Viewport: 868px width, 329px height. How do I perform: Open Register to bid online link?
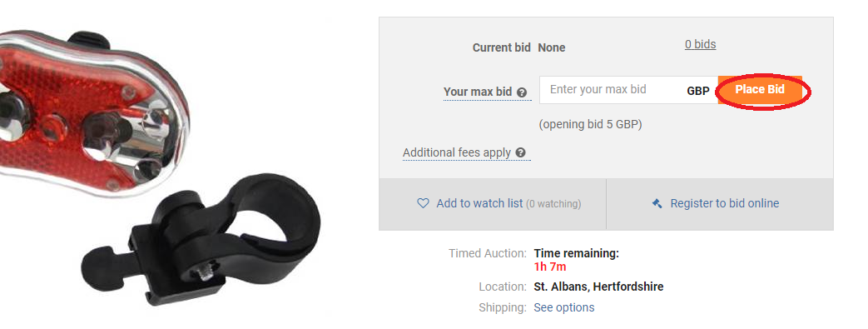point(725,204)
